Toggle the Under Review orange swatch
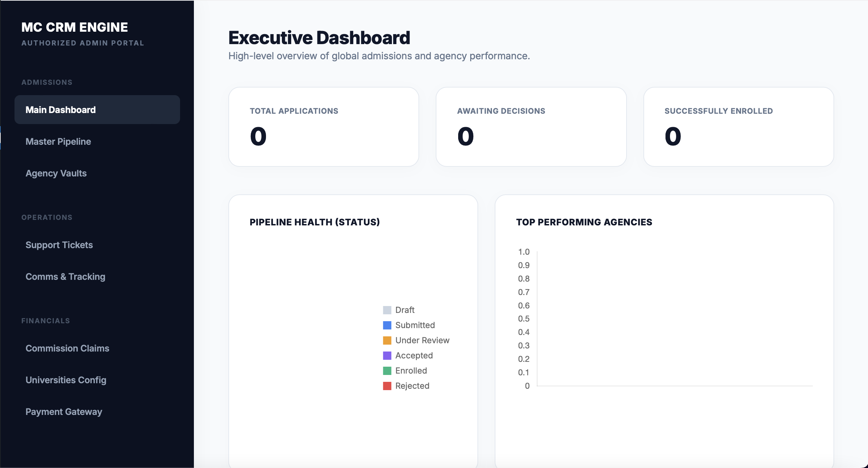The width and height of the screenshot is (868, 468). pyautogui.click(x=387, y=340)
